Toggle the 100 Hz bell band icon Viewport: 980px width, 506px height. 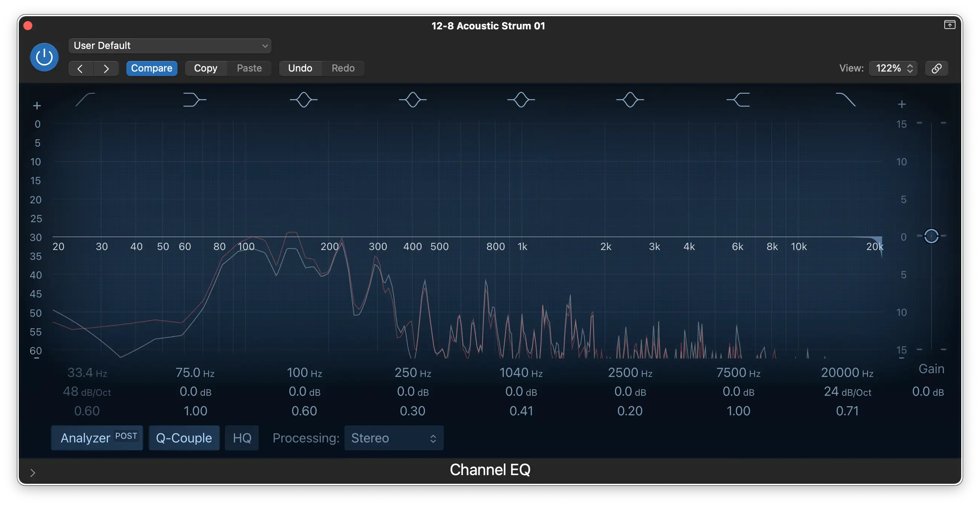303,100
